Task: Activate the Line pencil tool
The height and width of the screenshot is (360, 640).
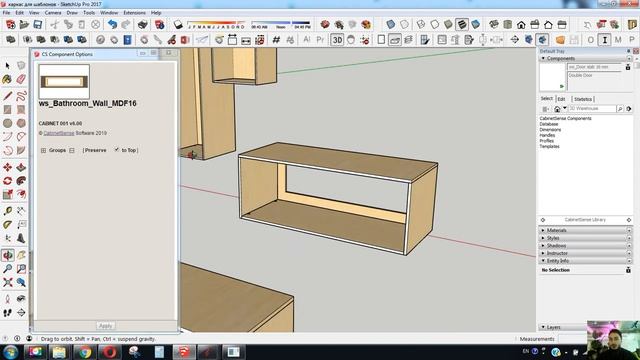Action: 7,96
